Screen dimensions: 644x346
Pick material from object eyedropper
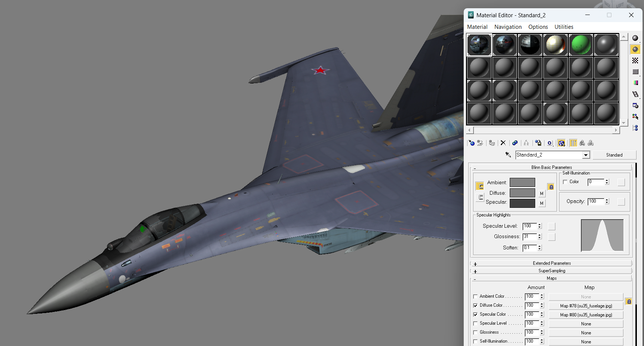(508, 155)
